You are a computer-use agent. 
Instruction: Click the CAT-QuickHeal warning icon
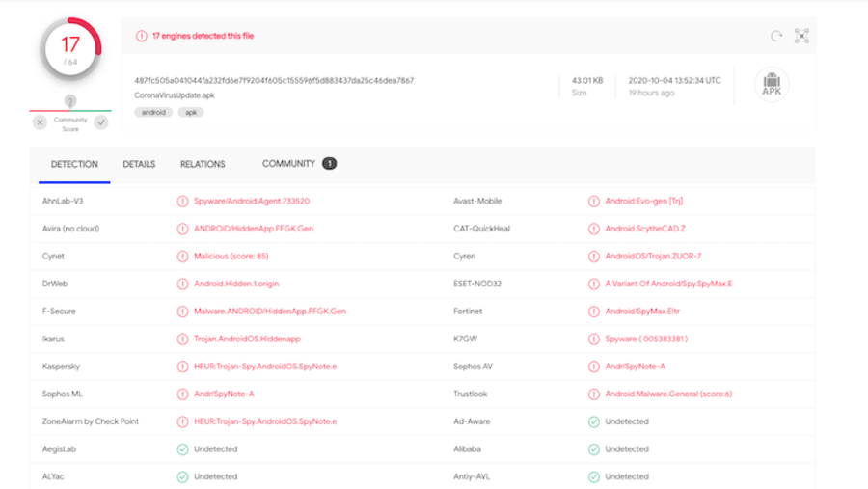coord(594,229)
